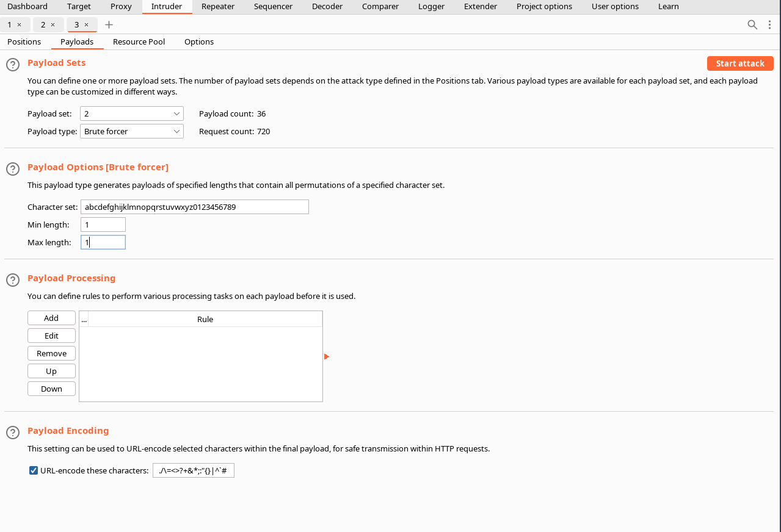Switch to the Target tab
The image size is (781, 532).
(79, 7)
